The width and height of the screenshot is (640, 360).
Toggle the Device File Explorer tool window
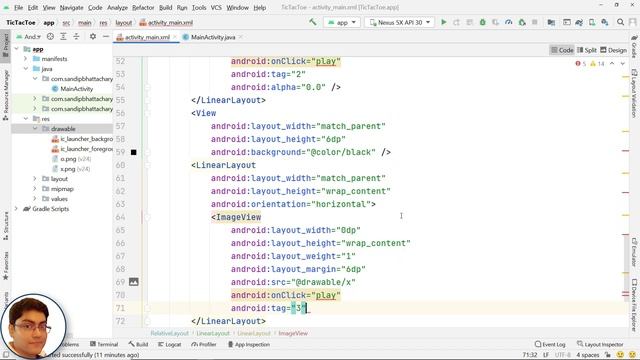pos(634,304)
